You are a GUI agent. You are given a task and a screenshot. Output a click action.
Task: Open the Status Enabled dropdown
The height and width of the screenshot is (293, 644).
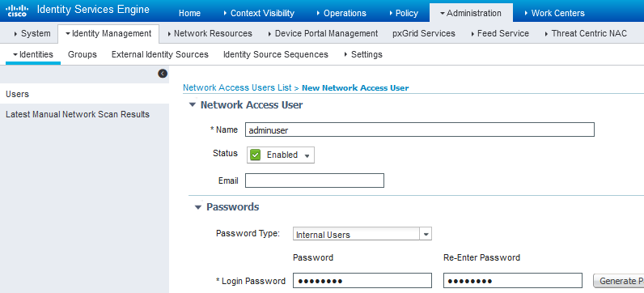tap(281, 155)
